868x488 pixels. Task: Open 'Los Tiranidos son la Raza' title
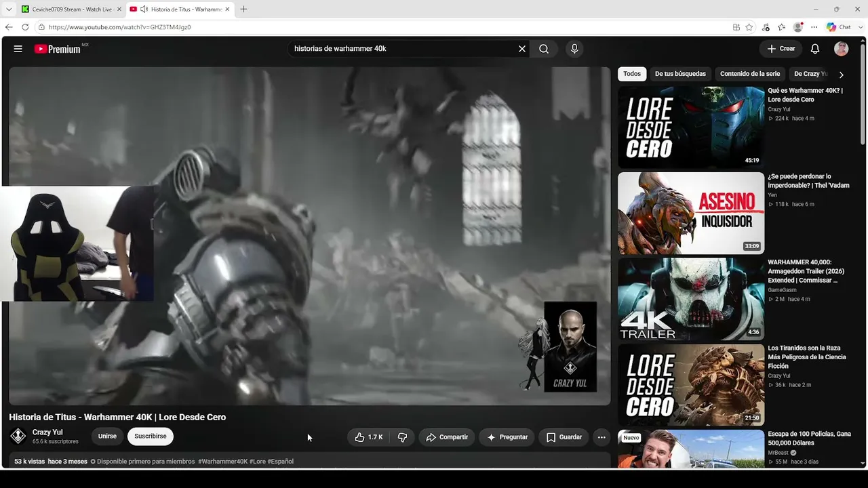pyautogui.click(x=807, y=357)
